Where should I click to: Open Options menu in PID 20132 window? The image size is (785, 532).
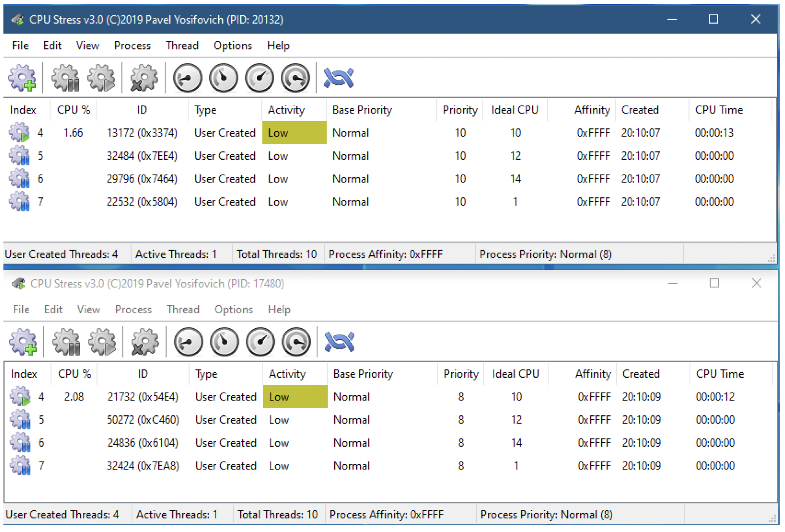click(x=233, y=45)
